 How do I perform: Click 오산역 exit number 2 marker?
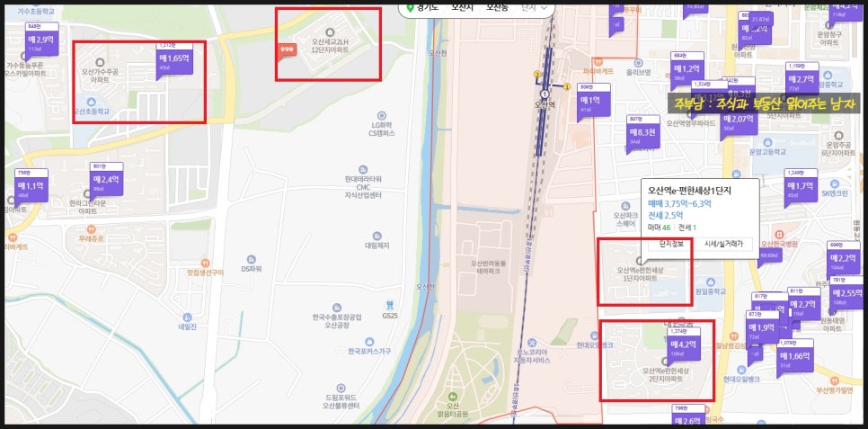click(536, 75)
